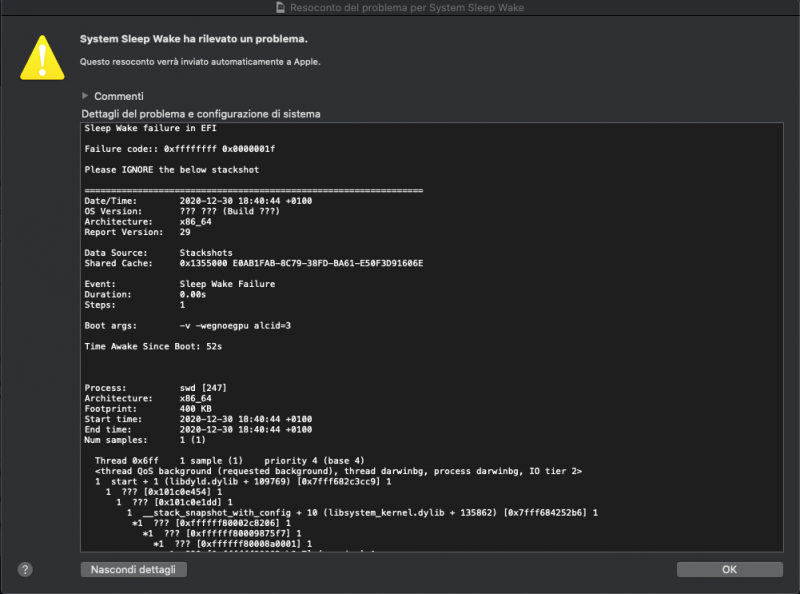800x594 pixels.
Task: Expand the Commenti disclosure triangle
Action: tap(85, 96)
